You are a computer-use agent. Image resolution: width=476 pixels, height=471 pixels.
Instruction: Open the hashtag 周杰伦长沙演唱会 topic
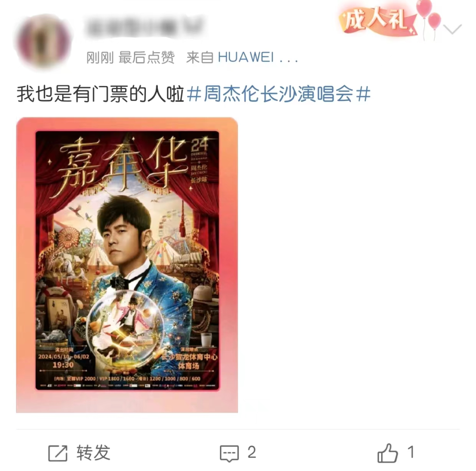(x=279, y=94)
